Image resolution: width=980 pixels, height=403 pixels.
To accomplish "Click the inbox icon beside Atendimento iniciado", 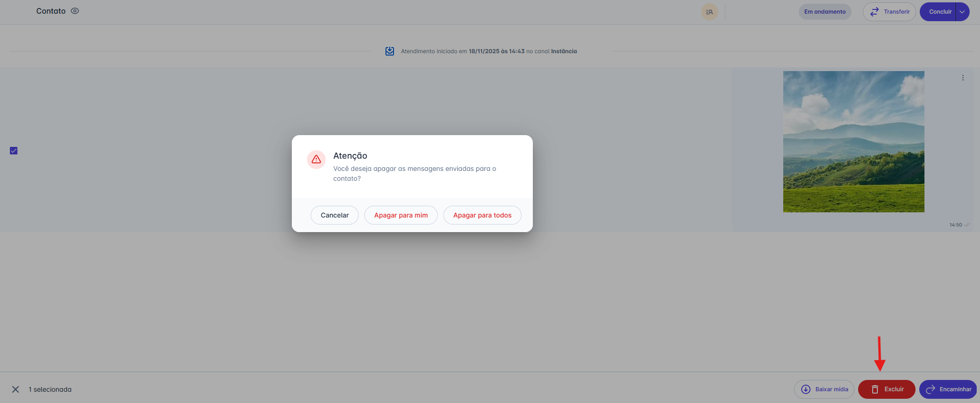I will [390, 51].
